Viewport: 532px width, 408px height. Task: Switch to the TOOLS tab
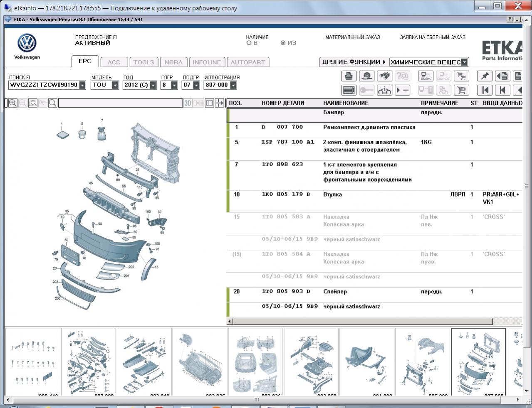(144, 62)
